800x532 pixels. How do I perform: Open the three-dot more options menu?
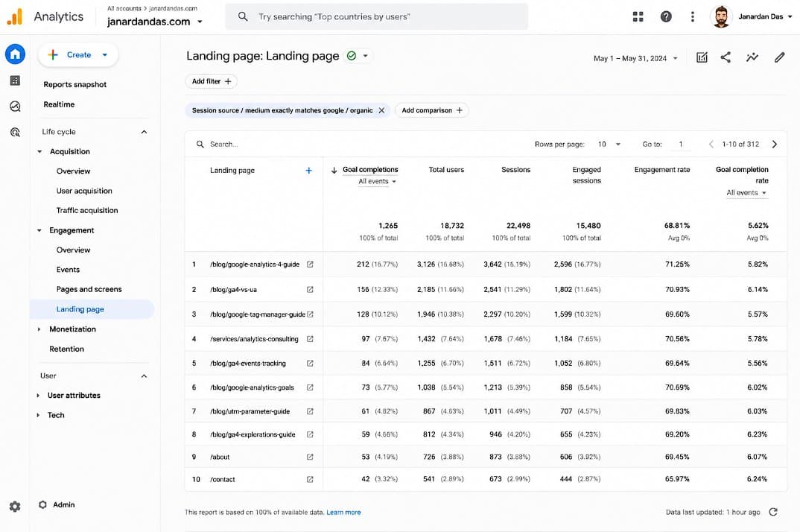click(692, 17)
